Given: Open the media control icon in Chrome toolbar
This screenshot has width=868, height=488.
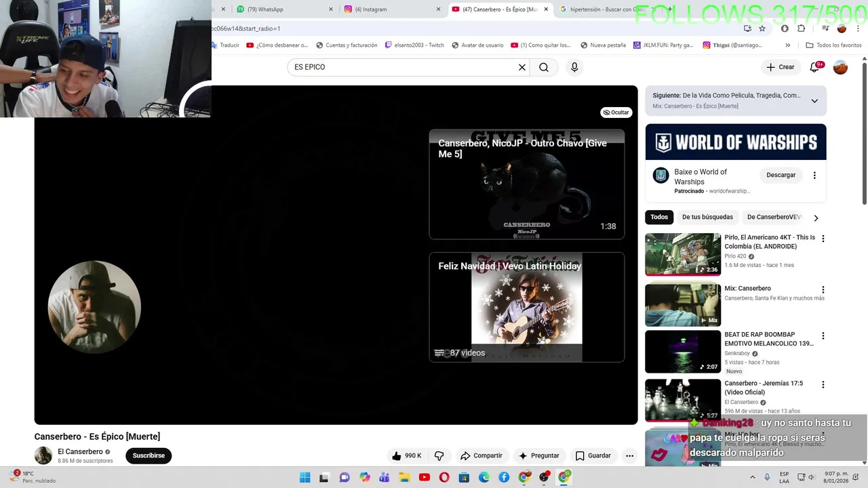Looking at the screenshot, I should tap(825, 28).
